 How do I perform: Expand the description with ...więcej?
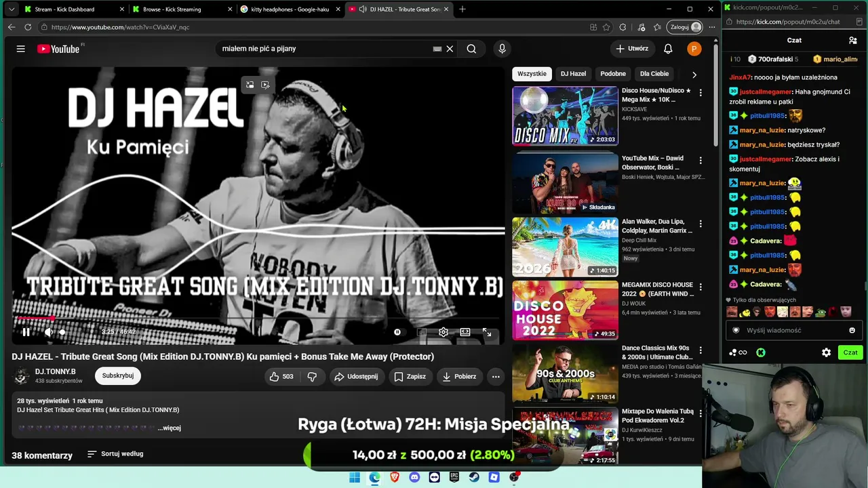(170, 428)
